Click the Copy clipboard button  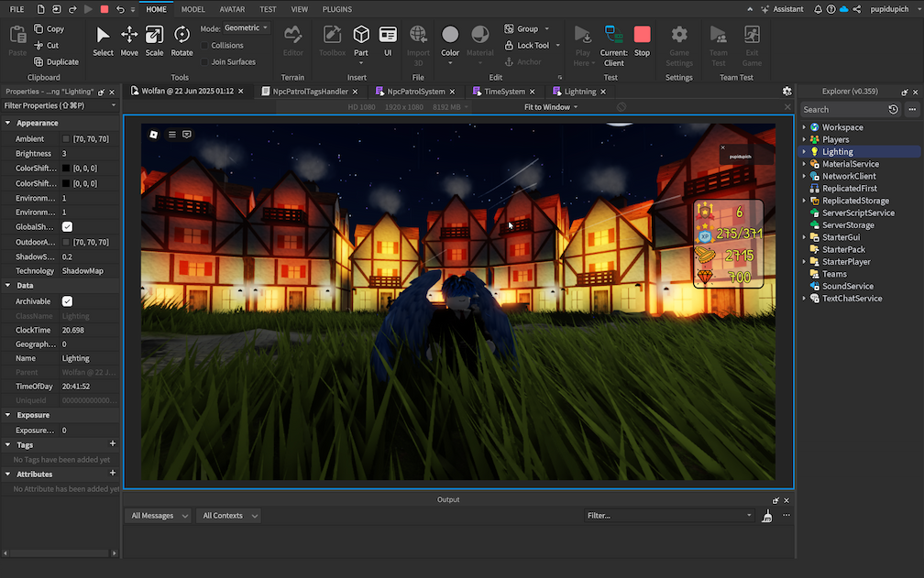tap(49, 28)
